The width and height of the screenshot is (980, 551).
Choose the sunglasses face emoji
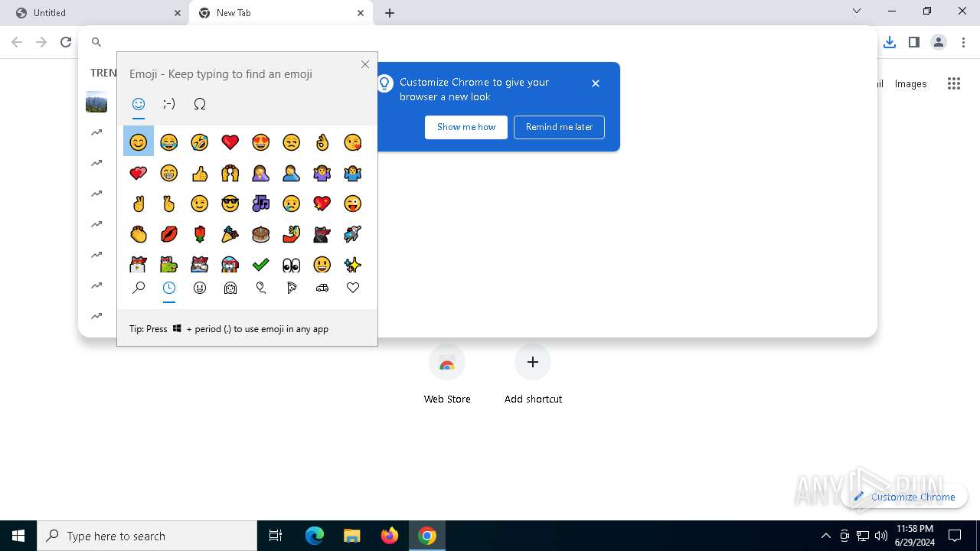pyautogui.click(x=230, y=204)
